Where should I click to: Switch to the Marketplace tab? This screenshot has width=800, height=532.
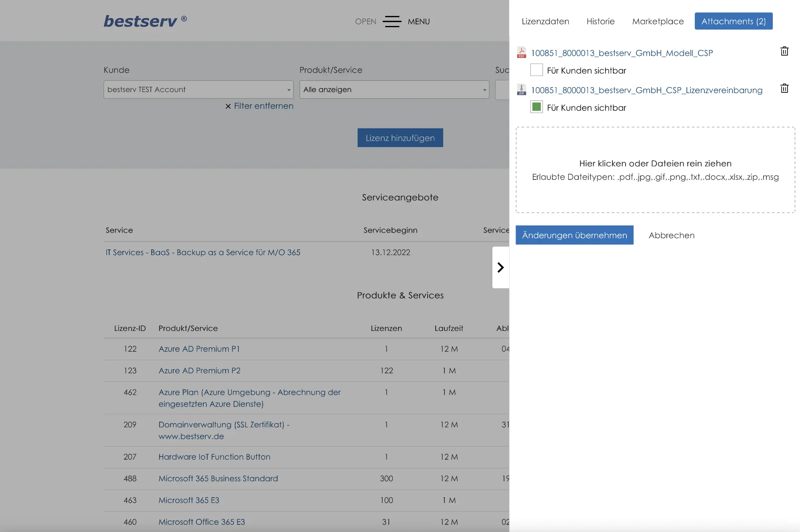658,21
